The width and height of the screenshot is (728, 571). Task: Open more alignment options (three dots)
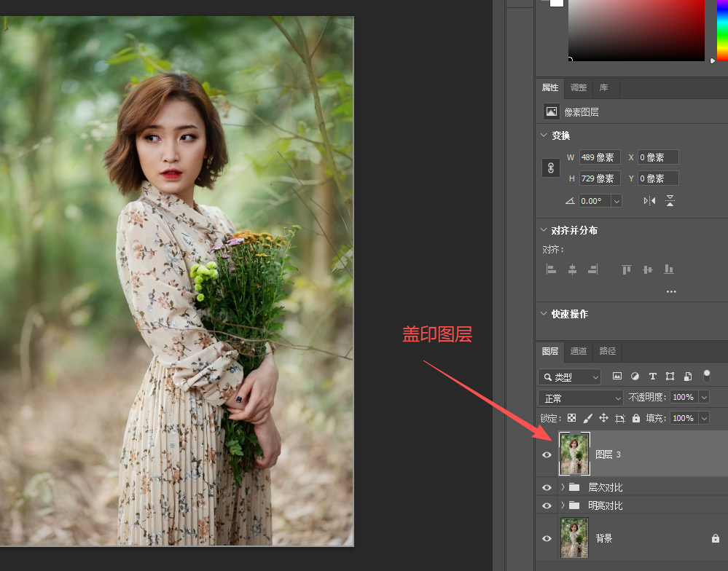click(x=671, y=292)
